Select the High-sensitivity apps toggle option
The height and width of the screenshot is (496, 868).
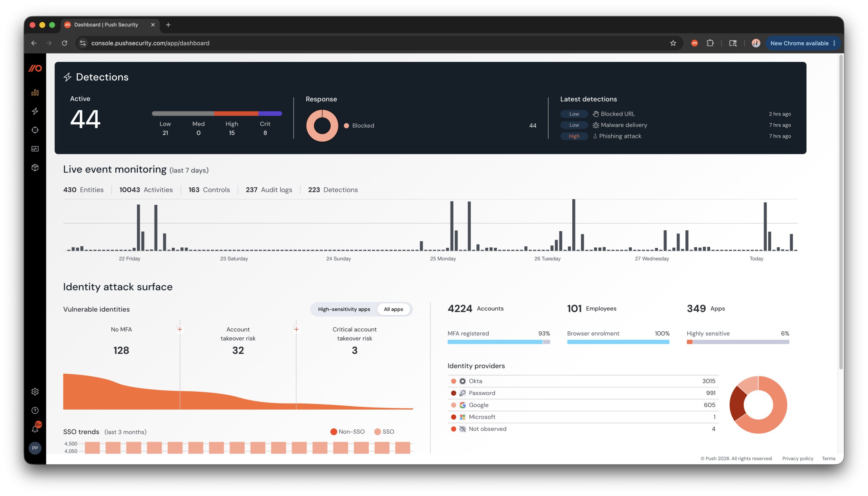pos(344,309)
